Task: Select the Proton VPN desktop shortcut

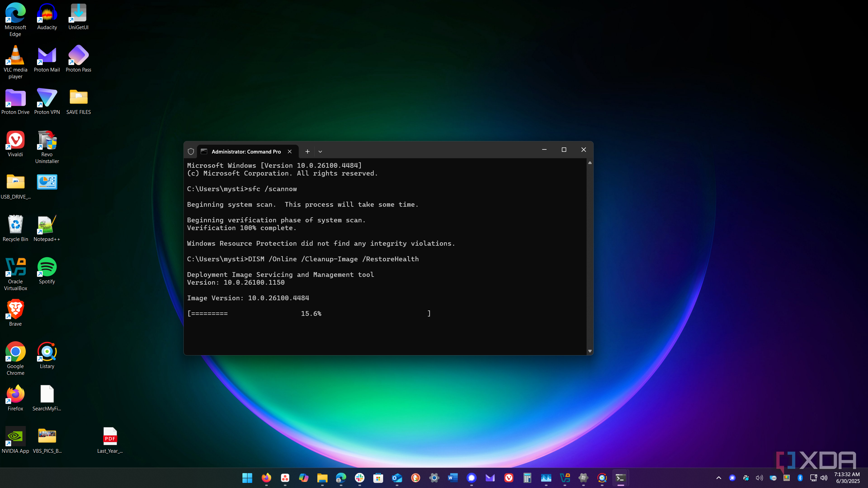Action: pos(47,101)
